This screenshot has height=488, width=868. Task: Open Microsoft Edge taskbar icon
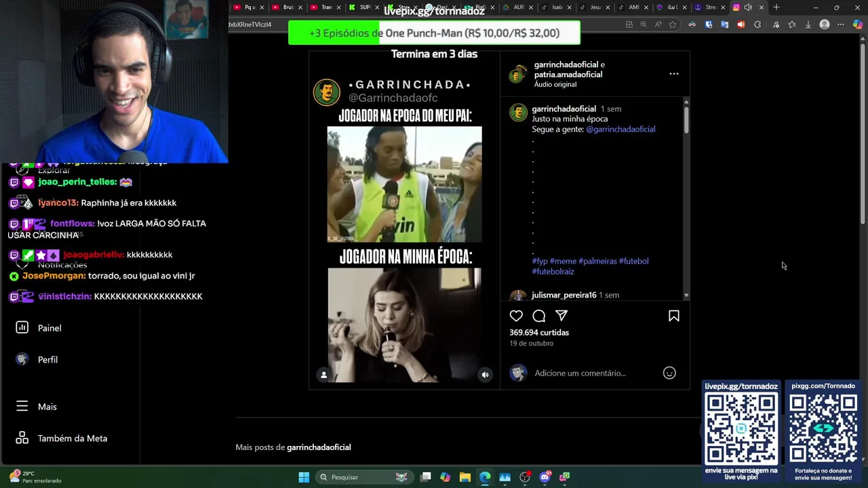[485, 477]
